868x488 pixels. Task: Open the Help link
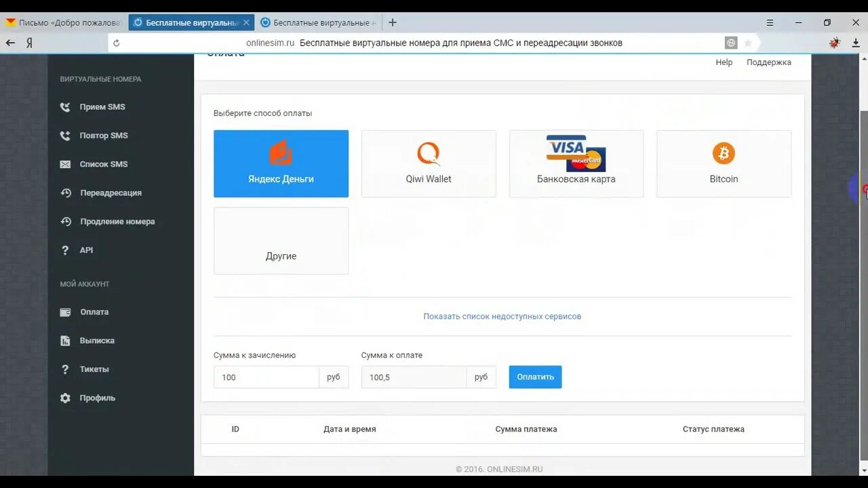click(724, 62)
